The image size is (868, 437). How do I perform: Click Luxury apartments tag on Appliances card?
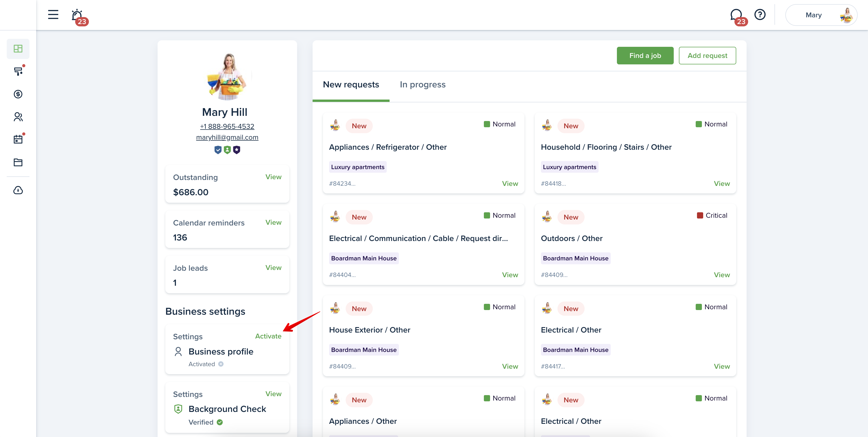[x=358, y=167]
